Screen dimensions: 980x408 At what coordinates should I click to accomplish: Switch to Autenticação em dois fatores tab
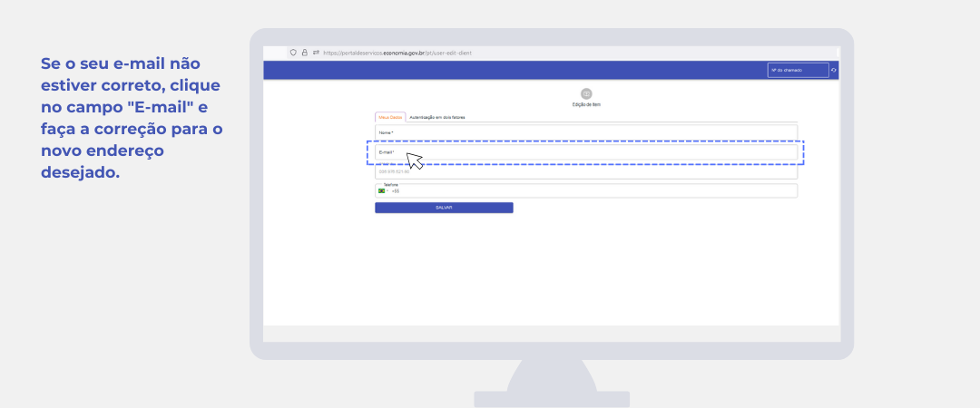point(436,118)
